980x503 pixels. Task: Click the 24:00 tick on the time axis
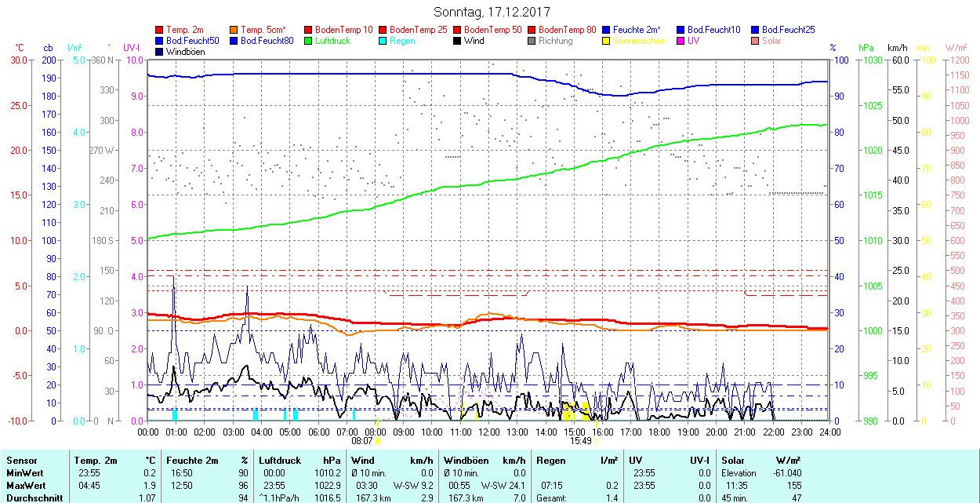[x=829, y=432]
